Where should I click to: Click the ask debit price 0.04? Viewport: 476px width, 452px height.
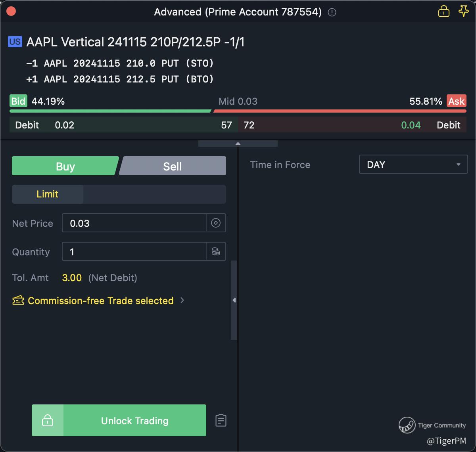(x=411, y=125)
